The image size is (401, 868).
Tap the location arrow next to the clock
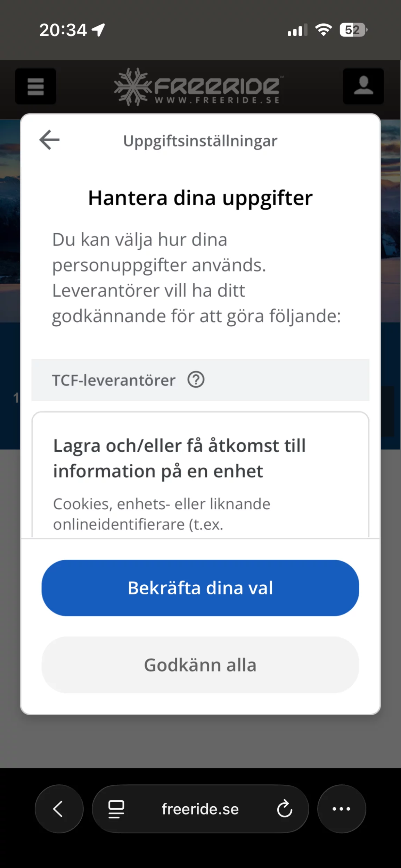pyautogui.click(x=98, y=30)
